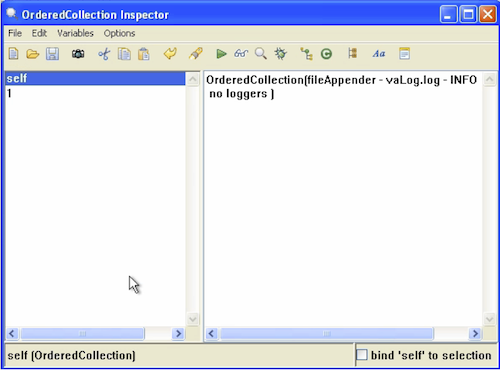Screen dimensions: 500x370
Task: Click right arrow of variable list scrollbar
Action: pos(178,333)
